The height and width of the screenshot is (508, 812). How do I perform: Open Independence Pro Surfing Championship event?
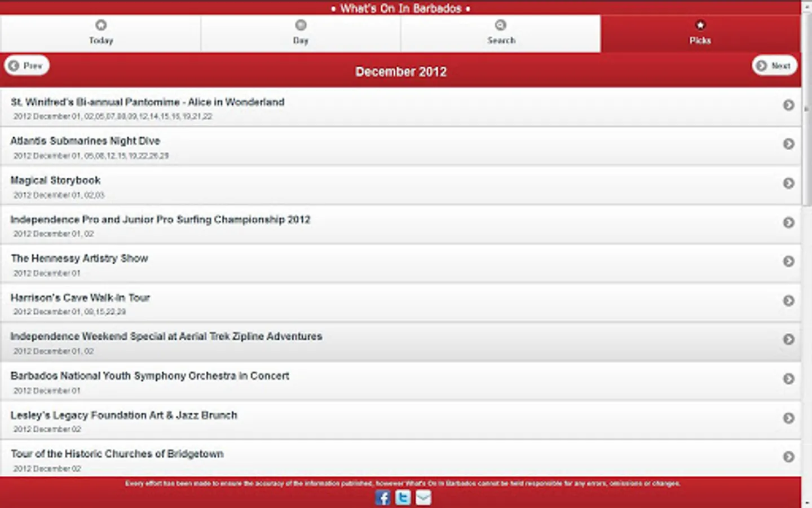(x=400, y=225)
